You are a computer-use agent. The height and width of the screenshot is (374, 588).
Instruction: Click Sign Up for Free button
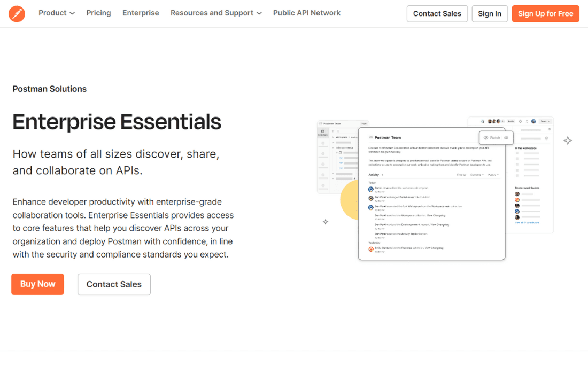pyautogui.click(x=545, y=14)
